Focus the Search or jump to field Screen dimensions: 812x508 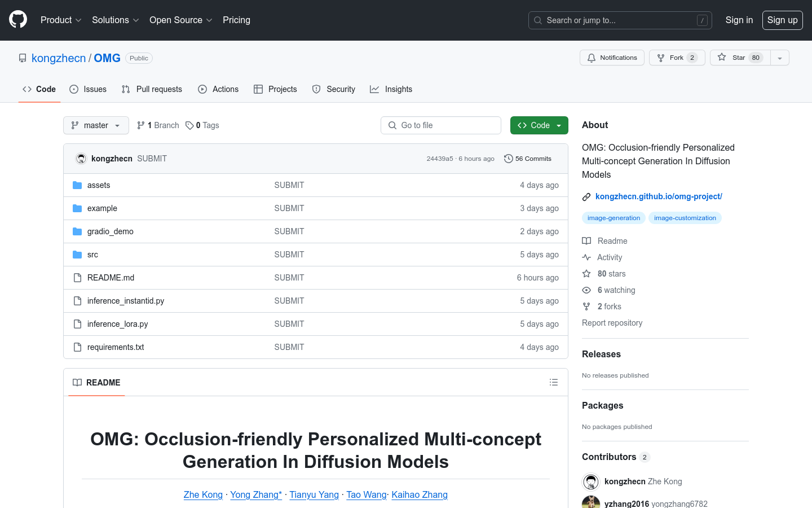click(x=620, y=20)
